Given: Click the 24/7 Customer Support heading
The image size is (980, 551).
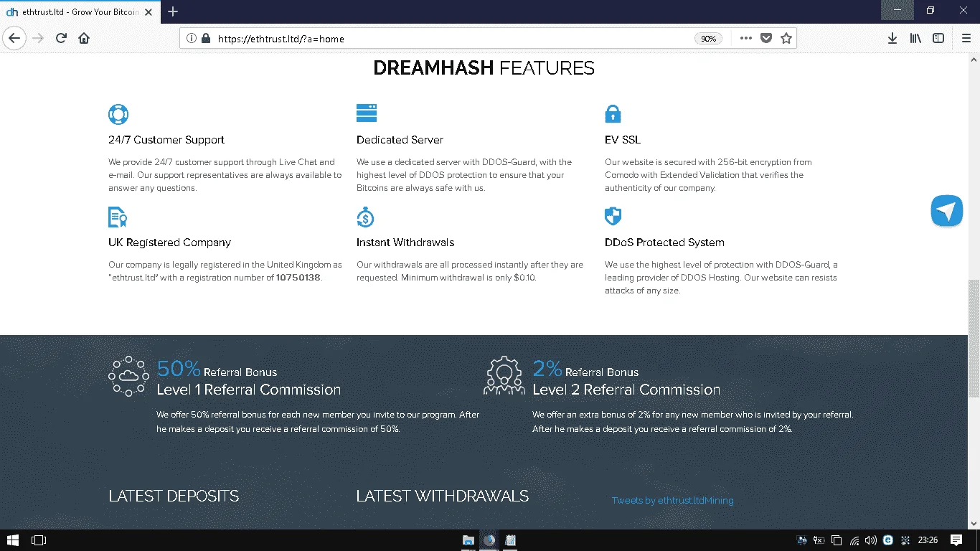Looking at the screenshot, I should click(x=166, y=140).
